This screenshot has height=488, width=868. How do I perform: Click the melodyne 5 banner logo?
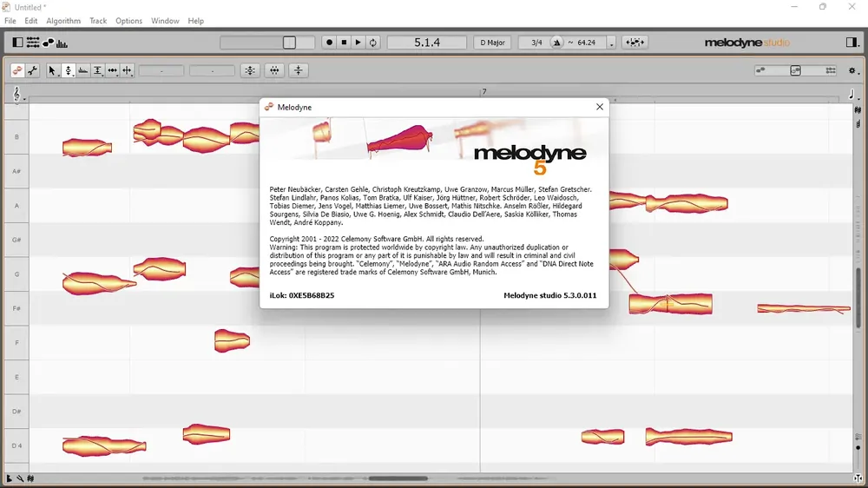529,159
